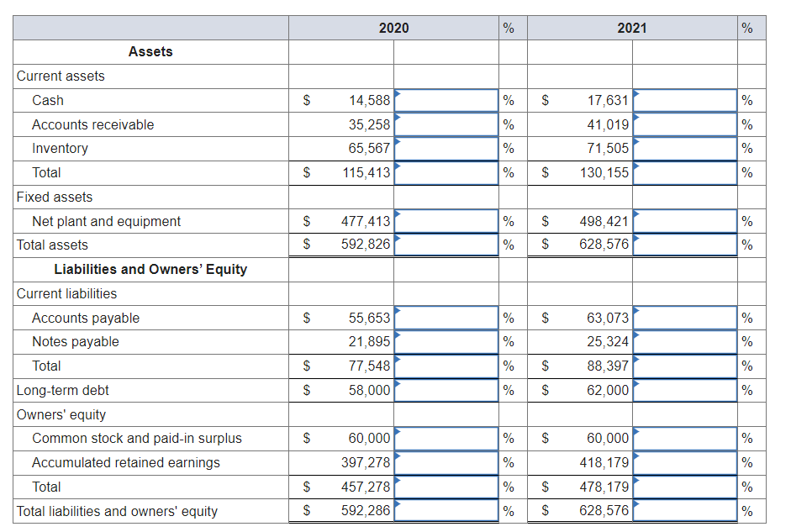Click the Total liabilities and owners' equity 2021 field
This screenshot has width=791, height=532.
[x=683, y=510]
